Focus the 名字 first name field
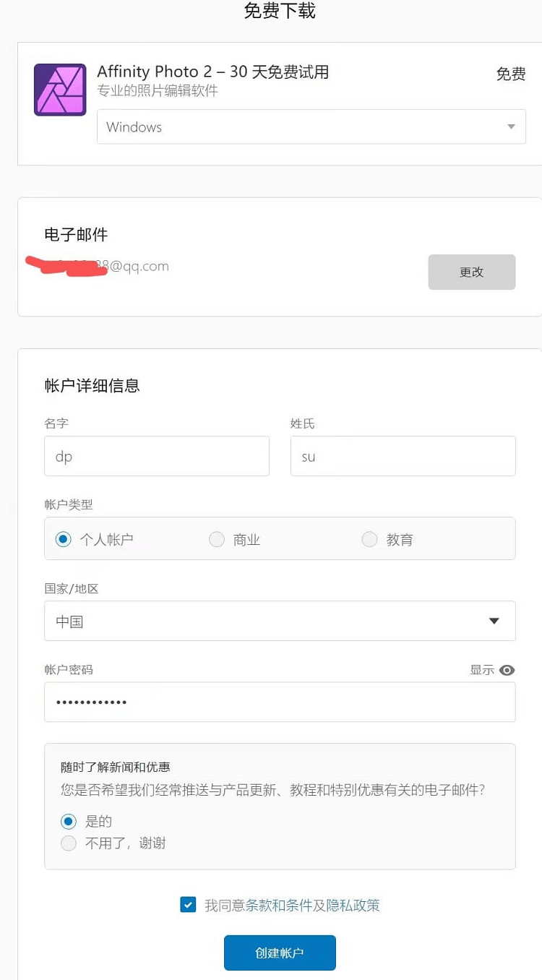 coord(157,456)
